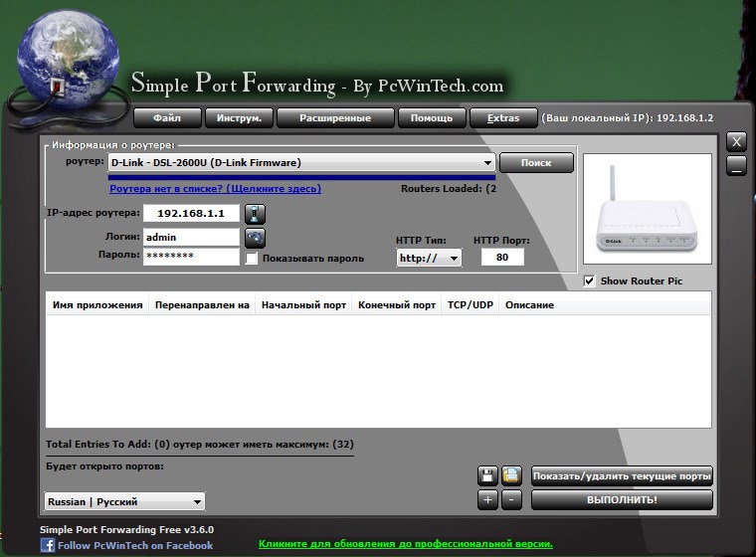Uncheck the Show Router Pic checkbox

(x=590, y=281)
